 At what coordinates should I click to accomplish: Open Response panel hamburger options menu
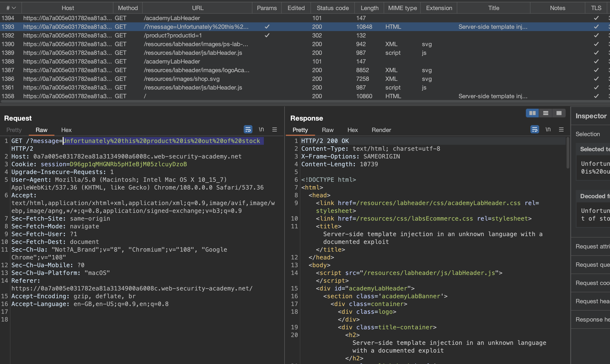pos(561,129)
